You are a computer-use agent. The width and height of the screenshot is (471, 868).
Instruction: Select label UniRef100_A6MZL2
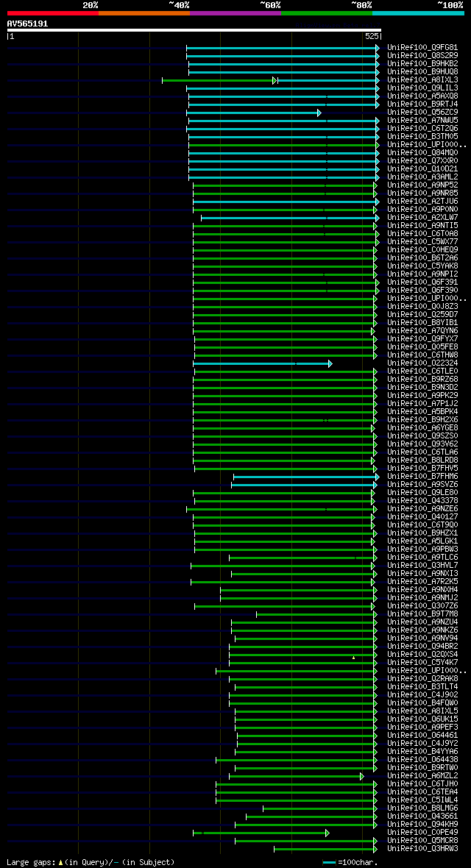pos(422,775)
